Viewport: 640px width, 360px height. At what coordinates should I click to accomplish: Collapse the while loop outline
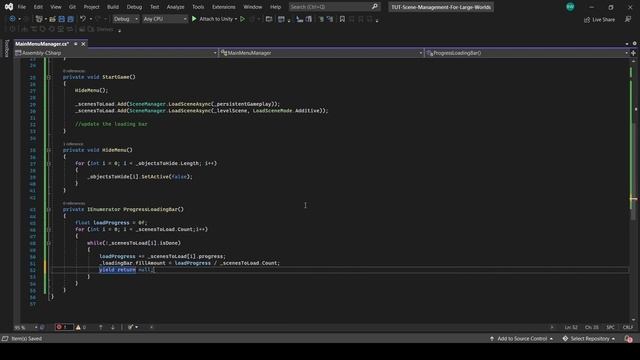[x=49, y=243]
